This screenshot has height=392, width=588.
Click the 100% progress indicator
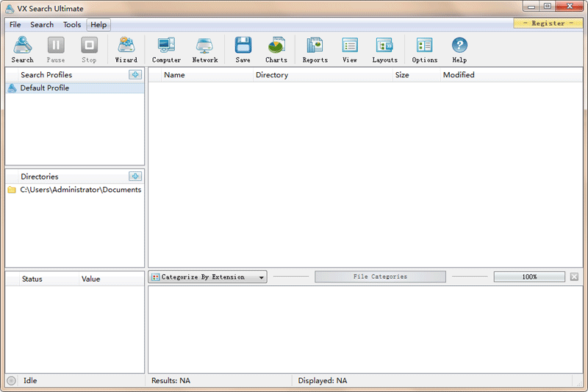pos(529,277)
